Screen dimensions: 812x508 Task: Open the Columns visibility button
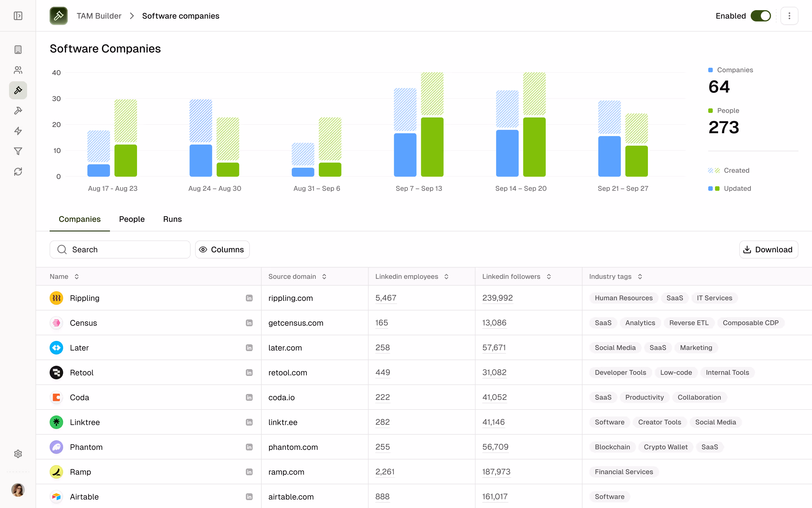tap(222, 250)
